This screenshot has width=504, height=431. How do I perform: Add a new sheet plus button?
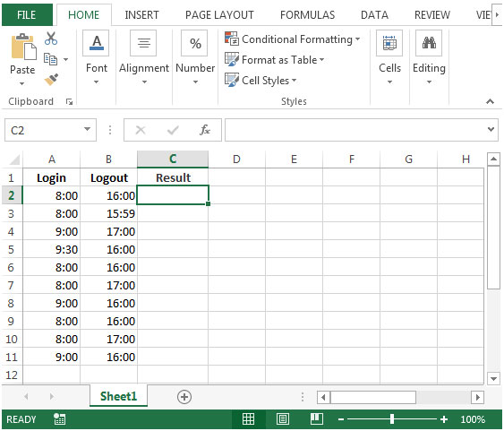click(184, 397)
